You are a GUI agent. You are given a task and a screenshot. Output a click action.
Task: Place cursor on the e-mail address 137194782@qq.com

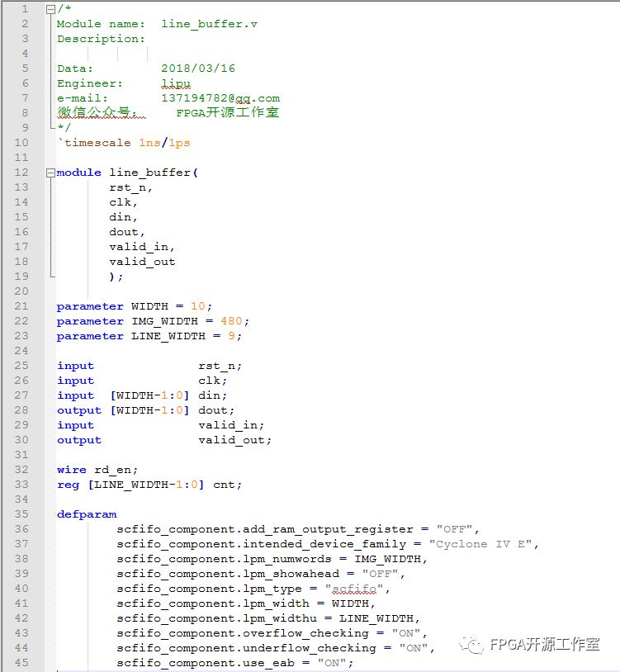[220, 98]
